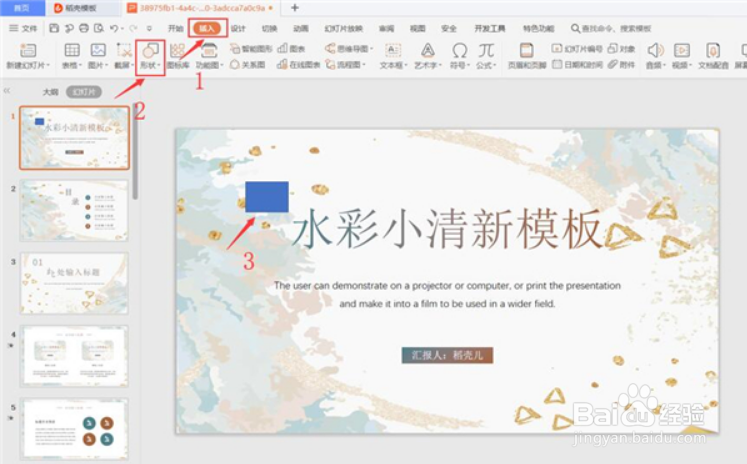Collapse the slide panel with double-chevron
747x464 pixels.
click(x=7, y=90)
